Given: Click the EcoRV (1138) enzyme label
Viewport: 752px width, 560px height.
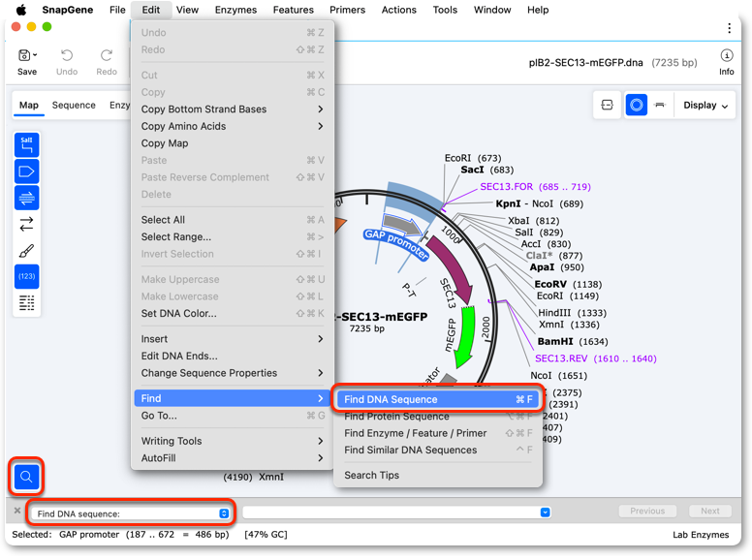Looking at the screenshot, I should pos(568,285).
